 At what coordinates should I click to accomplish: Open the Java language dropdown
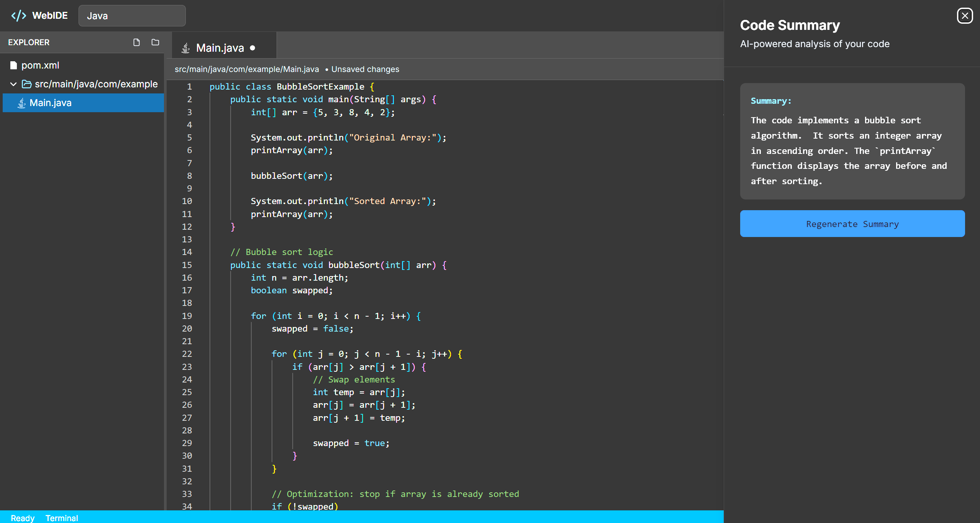pos(132,16)
